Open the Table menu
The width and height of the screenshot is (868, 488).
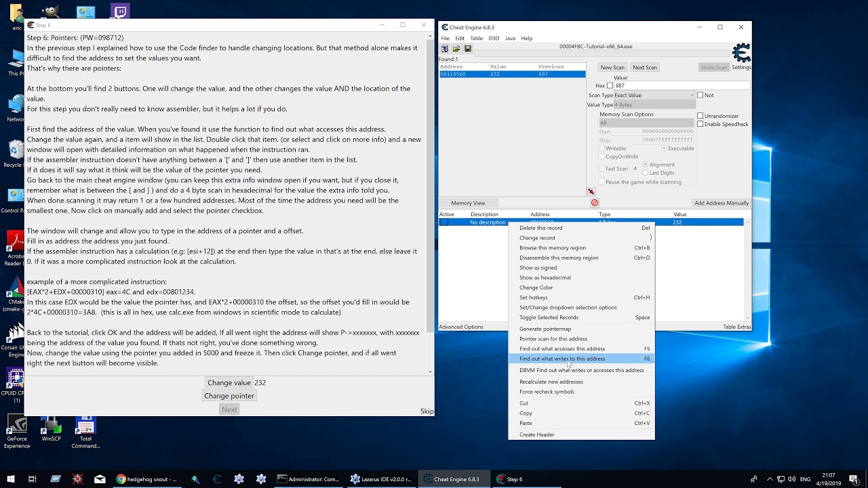477,38
